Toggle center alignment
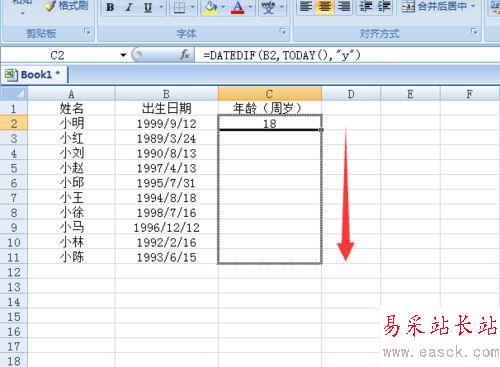The height and width of the screenshot is (367, 500). (x=325, y=6)
